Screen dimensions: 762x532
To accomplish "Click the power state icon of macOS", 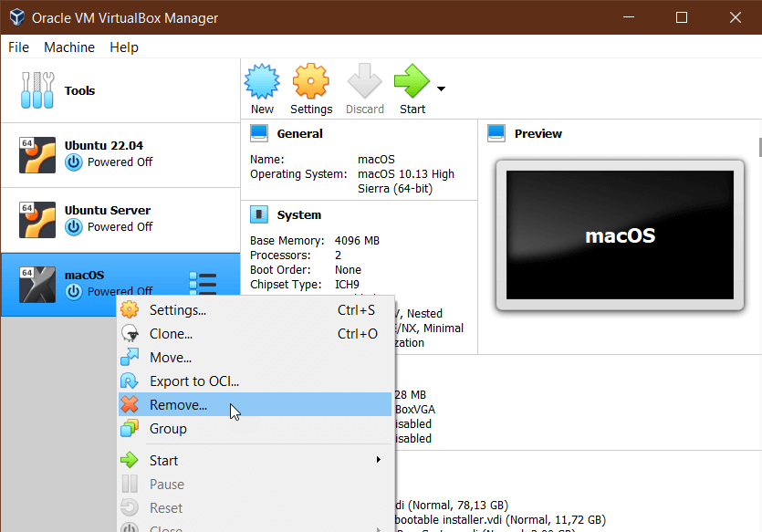I will pos(74,291).
